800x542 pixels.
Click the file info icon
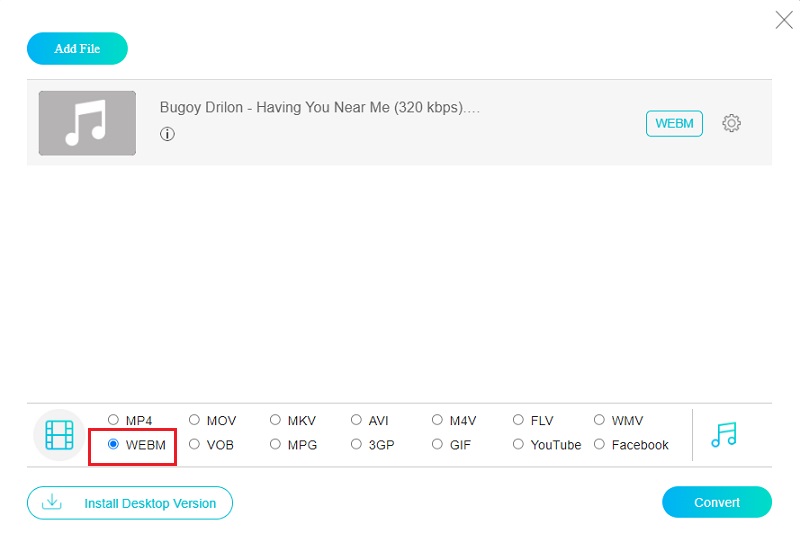[167, 134]
